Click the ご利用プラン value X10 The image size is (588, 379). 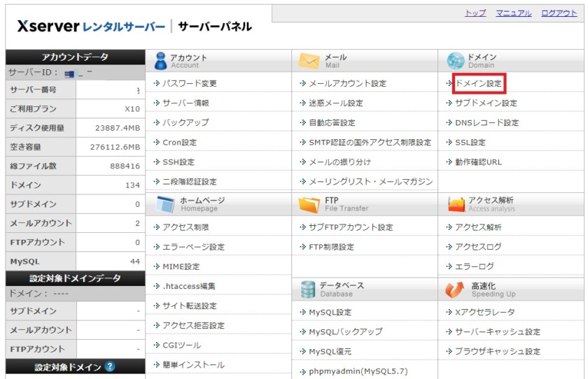[132, 109]
